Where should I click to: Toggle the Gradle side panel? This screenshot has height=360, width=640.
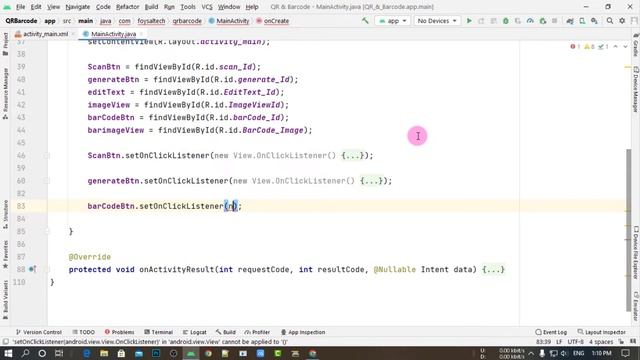(636, 45)
